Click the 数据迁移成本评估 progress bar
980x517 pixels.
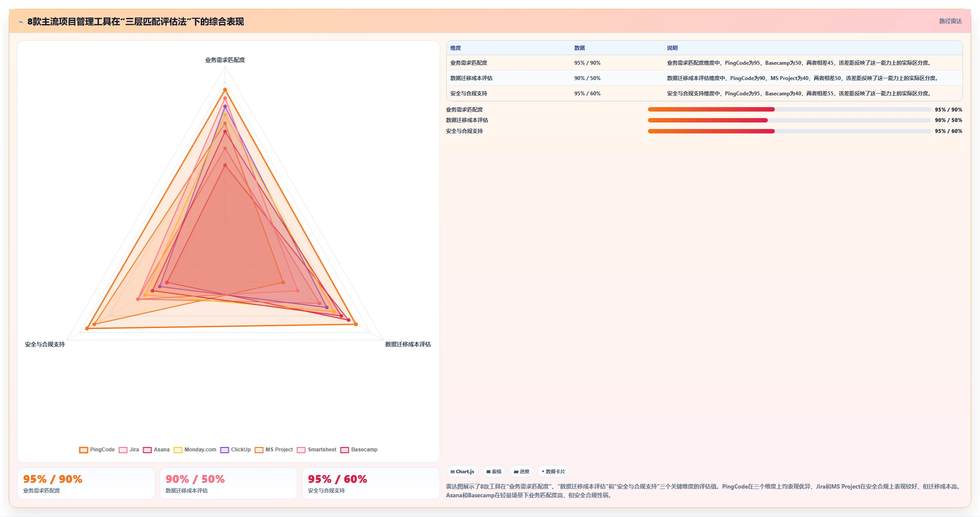789,120
